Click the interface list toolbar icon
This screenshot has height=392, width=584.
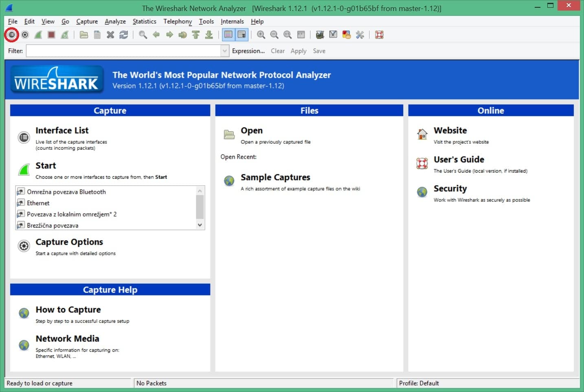point(11,35)
